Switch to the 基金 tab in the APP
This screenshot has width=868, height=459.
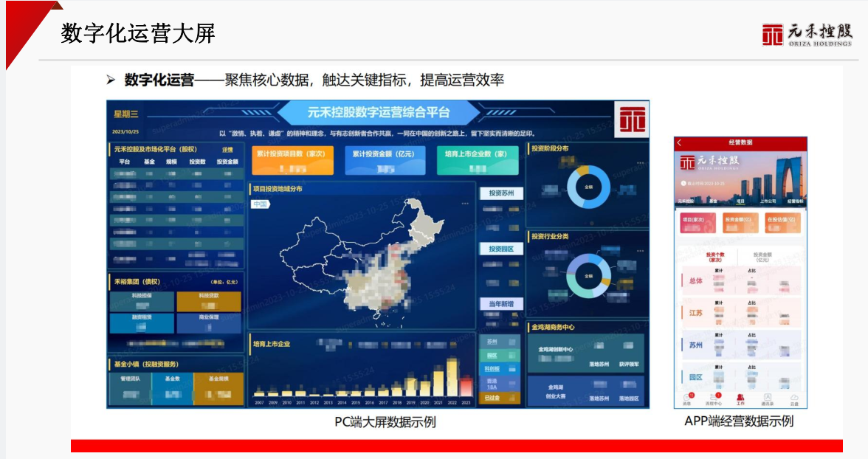click(713, 201)
